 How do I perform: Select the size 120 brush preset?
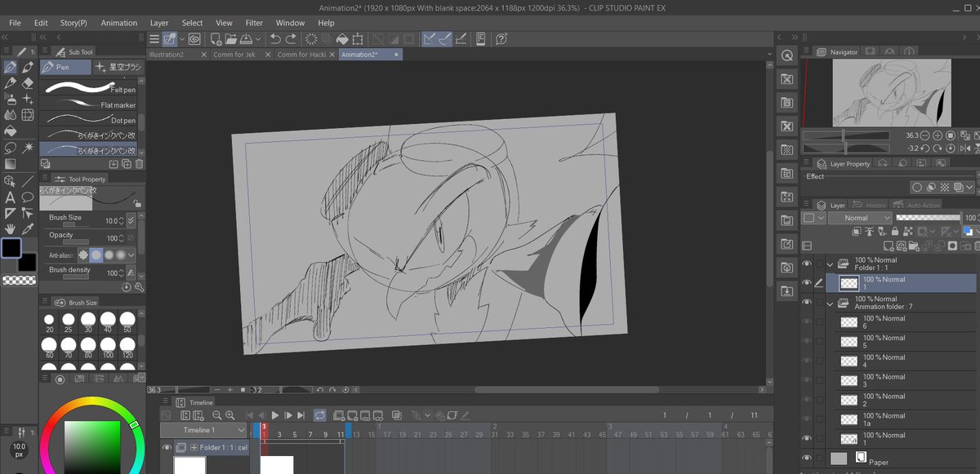[127, 348]
